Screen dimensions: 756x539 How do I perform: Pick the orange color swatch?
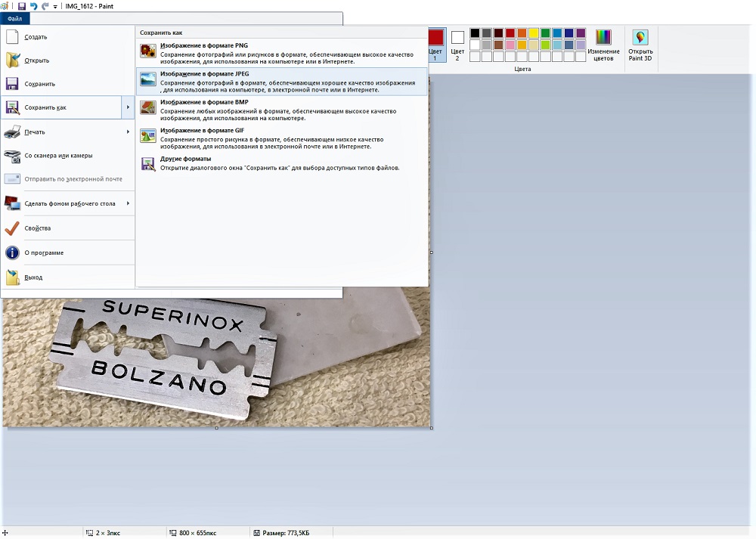(522, 33)
